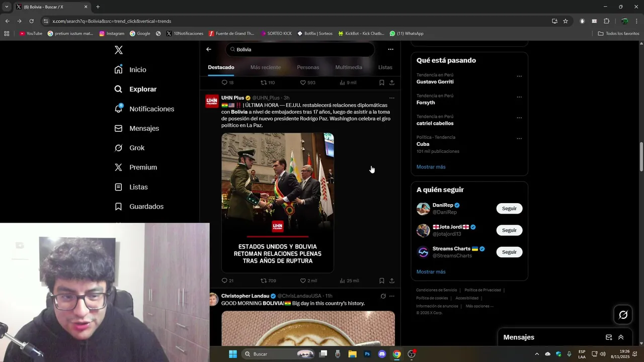This screenshot has height=362, width=644.
Task: Open the WhatsApp bookmark
Action: point(407,34)
